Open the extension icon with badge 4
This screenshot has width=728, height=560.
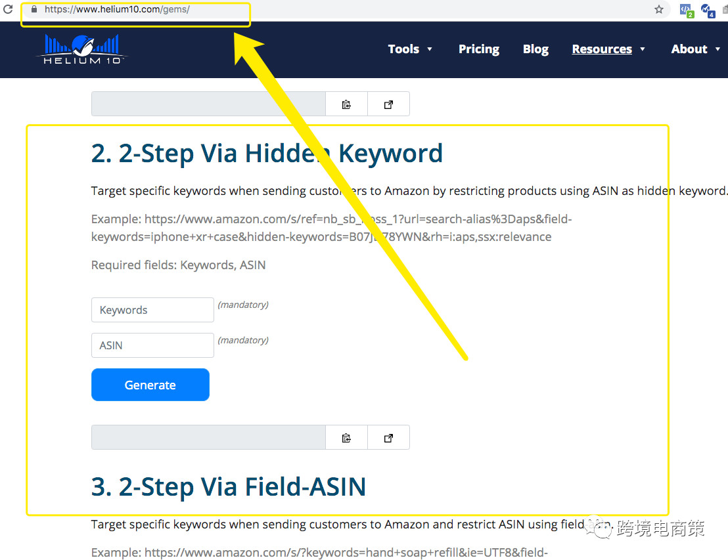(708, 11)
